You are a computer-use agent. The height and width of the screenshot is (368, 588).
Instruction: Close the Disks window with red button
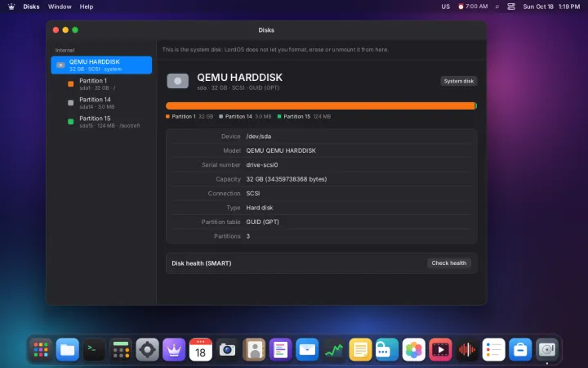[56, 30]
